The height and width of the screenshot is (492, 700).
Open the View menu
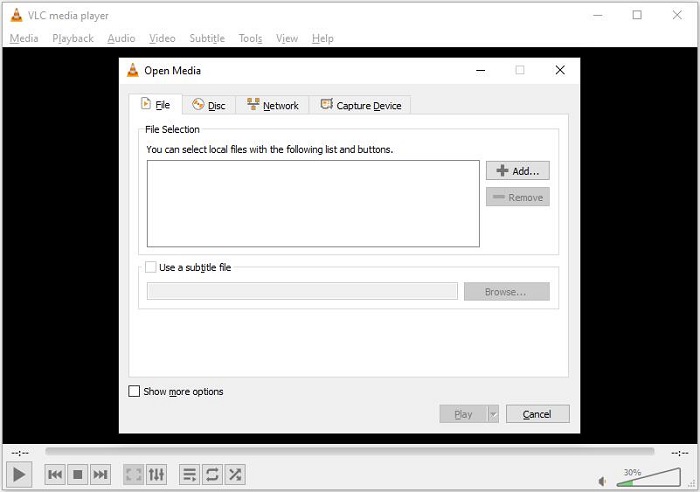(287, 38)
